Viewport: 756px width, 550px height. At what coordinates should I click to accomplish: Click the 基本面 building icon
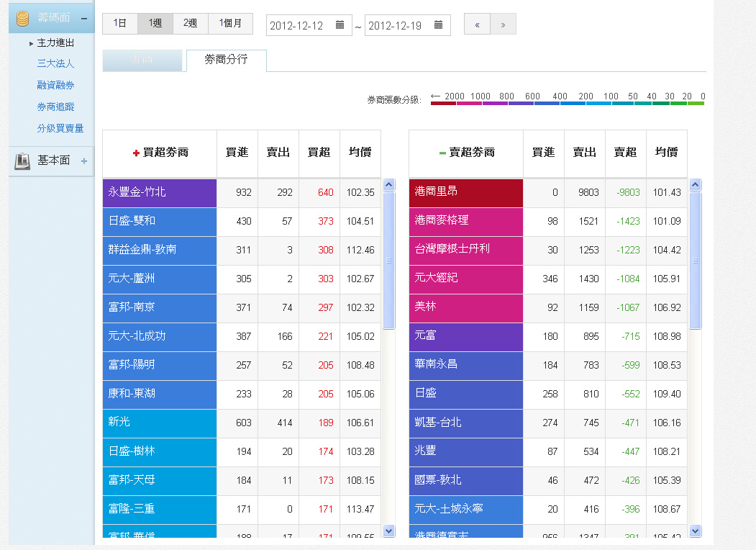[22, 161]
